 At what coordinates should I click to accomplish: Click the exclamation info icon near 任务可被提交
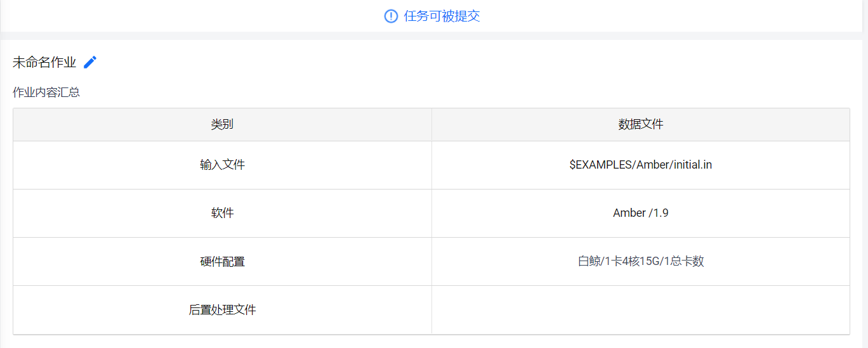pos(391,16)
